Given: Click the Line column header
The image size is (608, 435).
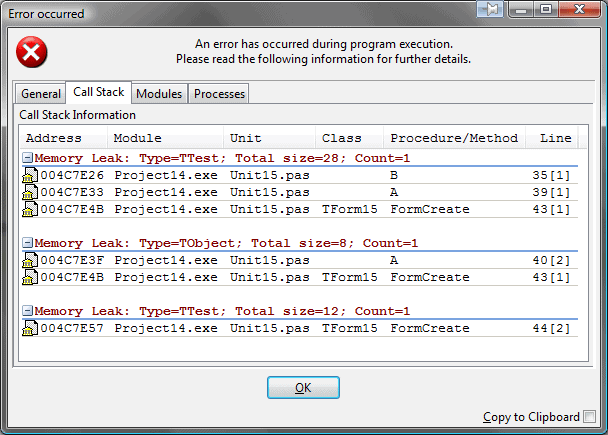Looking at the screenshot, I should (555, 138).
